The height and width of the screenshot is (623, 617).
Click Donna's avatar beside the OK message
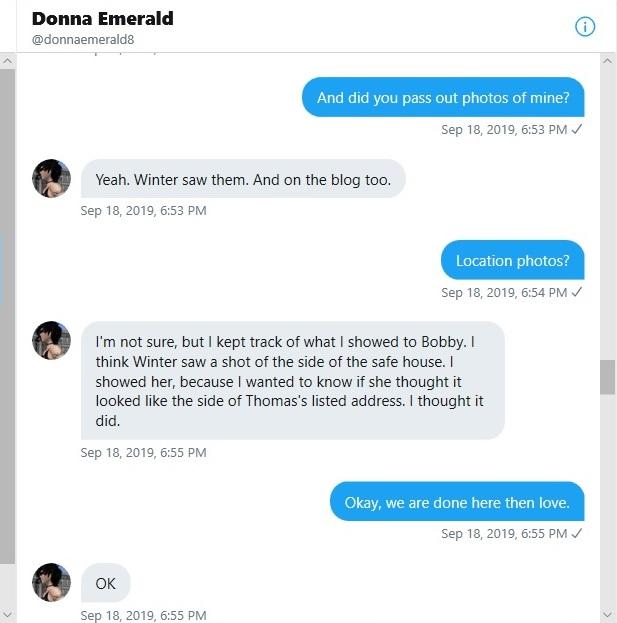click(x=51, y=581)
